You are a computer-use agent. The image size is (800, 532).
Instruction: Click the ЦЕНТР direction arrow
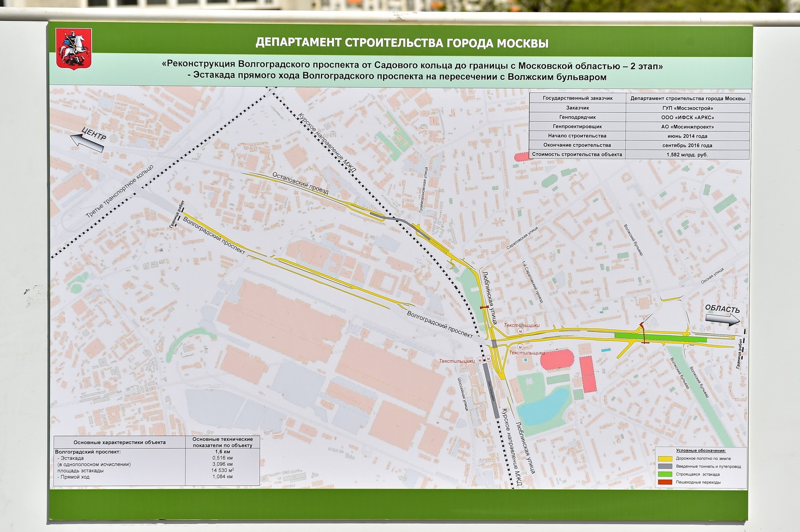(x=89, y=139)
